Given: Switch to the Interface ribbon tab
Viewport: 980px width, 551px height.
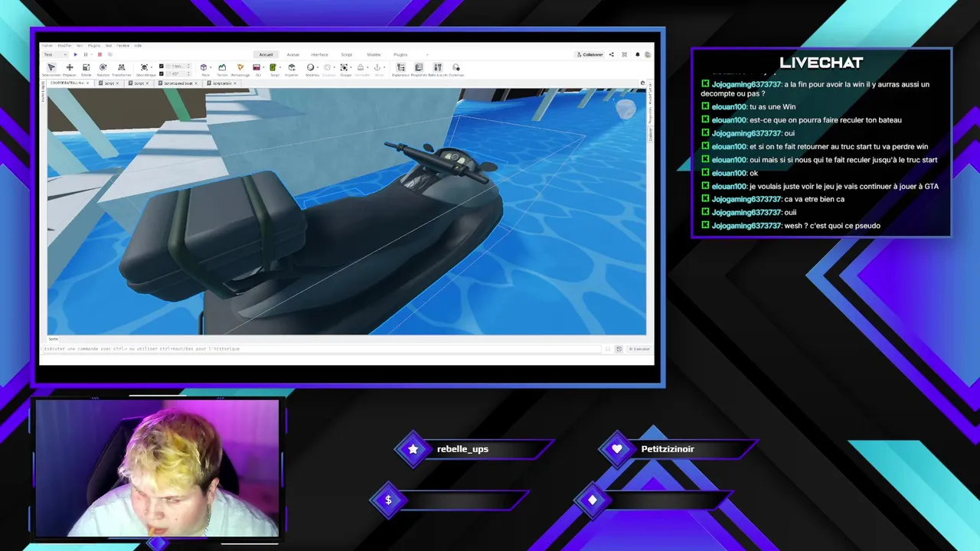Looking at the screenshot, I should pos(319,54).
